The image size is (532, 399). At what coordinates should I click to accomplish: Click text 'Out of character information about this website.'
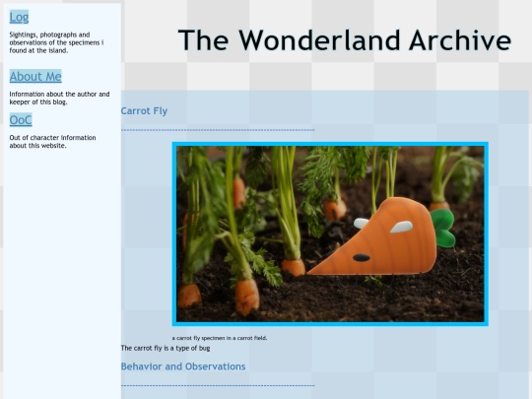pos(52,142)
